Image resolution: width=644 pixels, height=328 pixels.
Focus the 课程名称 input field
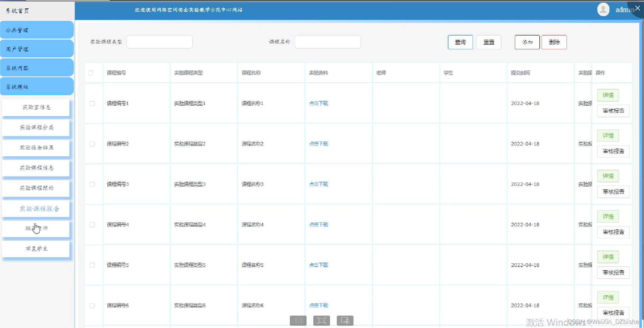pyautogui.click(x=328, y=42)
